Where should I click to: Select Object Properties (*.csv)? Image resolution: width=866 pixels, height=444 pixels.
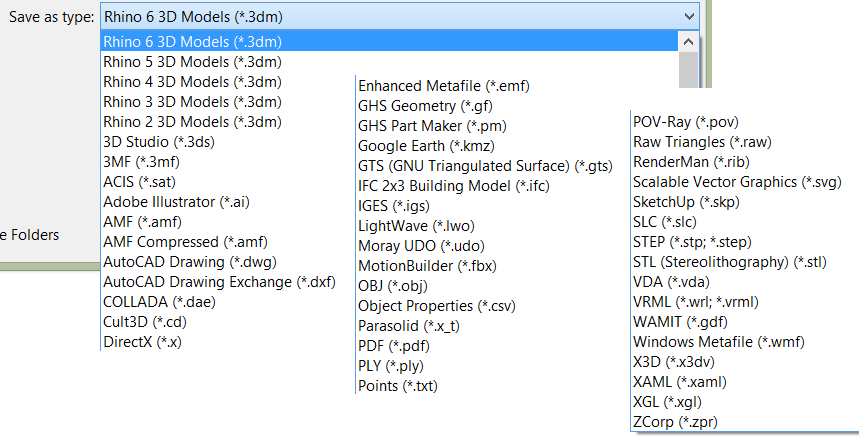click(436, 306)
